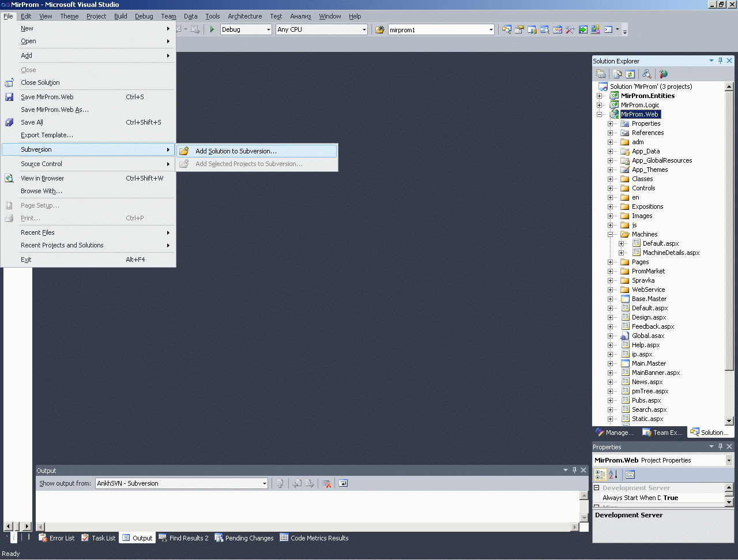Open the Solution Explorer window from the toolbar
This screenshot has width=738, height=560.
(507, 29)
